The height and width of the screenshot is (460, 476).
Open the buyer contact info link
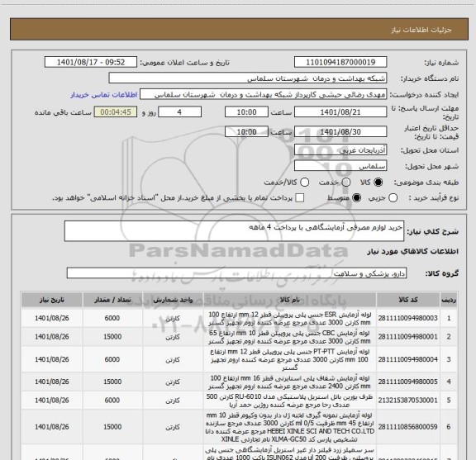(104, 95)
